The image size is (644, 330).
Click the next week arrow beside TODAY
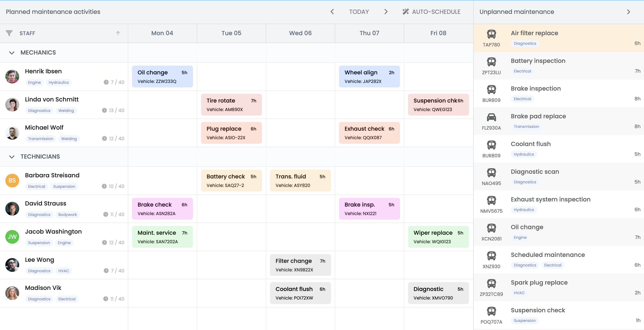coord(386,12)
